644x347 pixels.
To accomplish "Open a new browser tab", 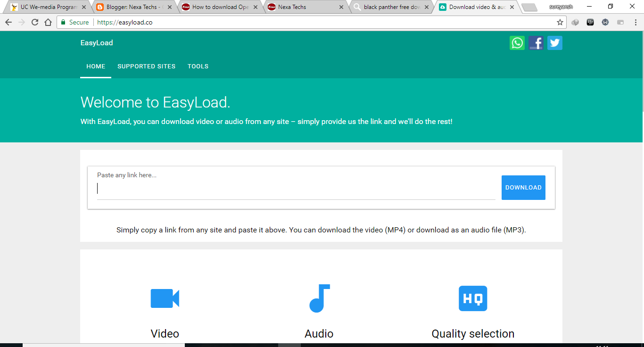I will pos(529,7).
